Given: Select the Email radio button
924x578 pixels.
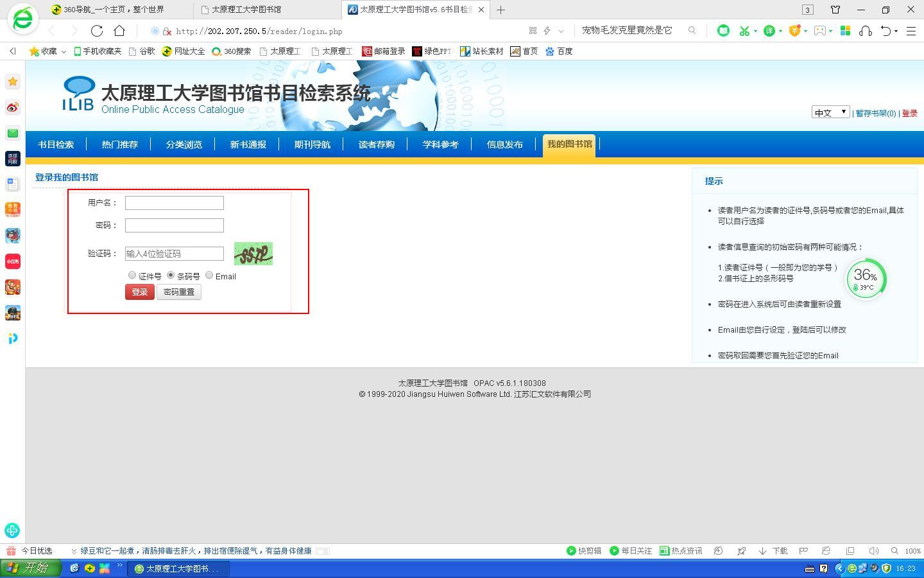Looking at the screenshot, I should coord(209,276).
